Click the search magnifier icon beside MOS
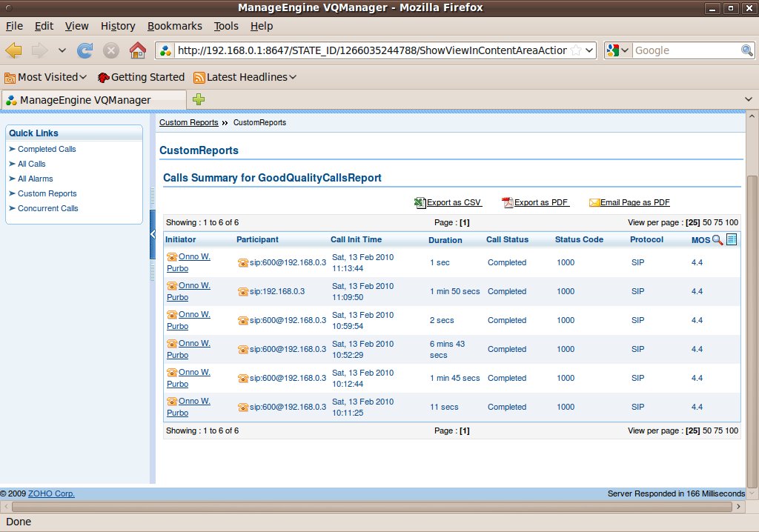 [717, 239]
